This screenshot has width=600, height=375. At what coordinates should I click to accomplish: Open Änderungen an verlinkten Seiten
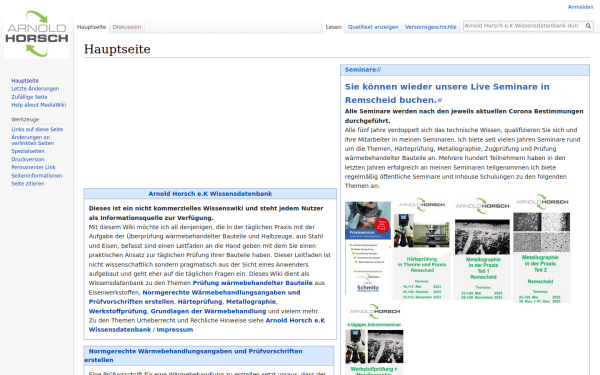pyautogui.click(x=32, y=140)
